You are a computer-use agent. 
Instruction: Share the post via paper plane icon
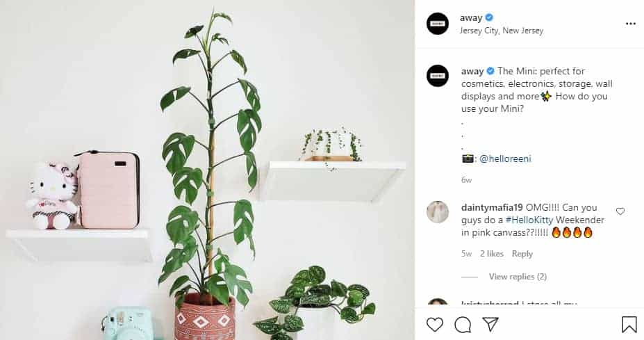pos(490,325)
